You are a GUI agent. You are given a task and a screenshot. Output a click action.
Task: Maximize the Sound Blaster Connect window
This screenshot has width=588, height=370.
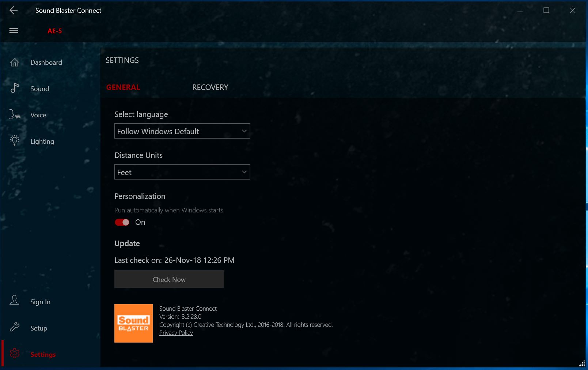pos(546,11)
